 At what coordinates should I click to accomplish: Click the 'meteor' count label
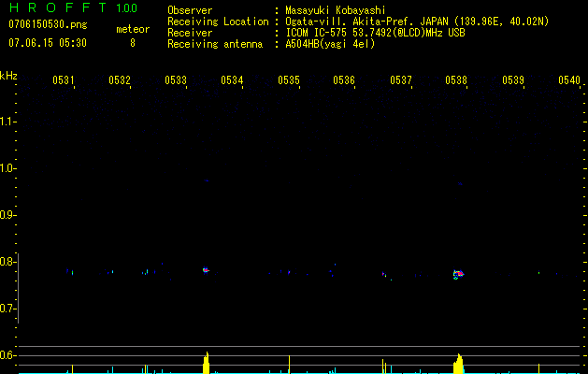(x=133, y=29)
